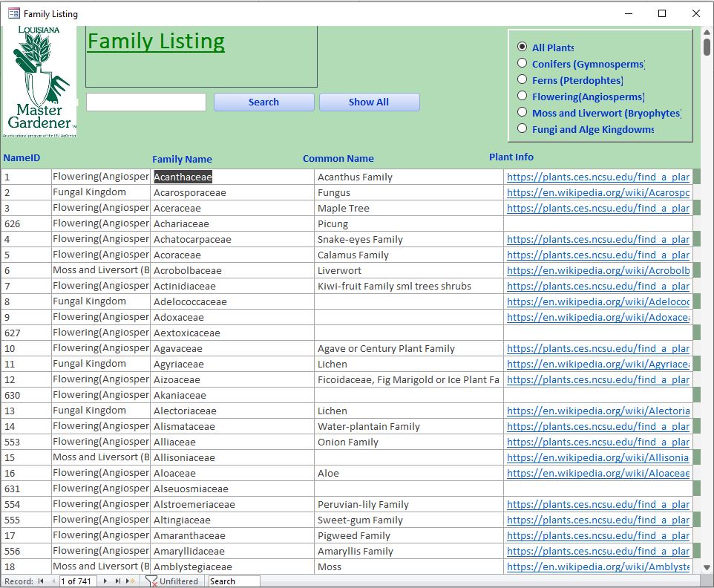Select Moss and Liverwort (Bryophytes) option
Image resolution: width=714 pixels, height=588 pixels.
(x=522, y=112)
